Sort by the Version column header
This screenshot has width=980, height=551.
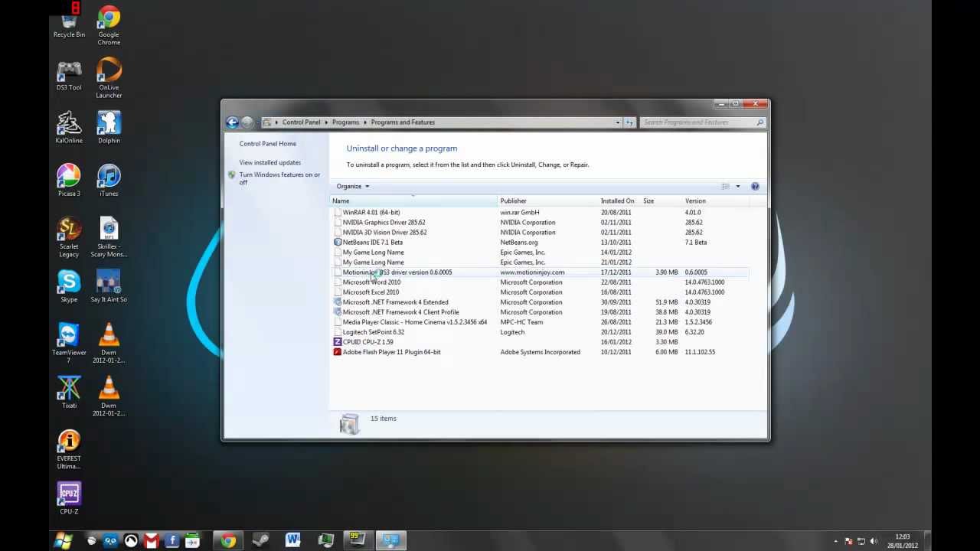point(715,201)
